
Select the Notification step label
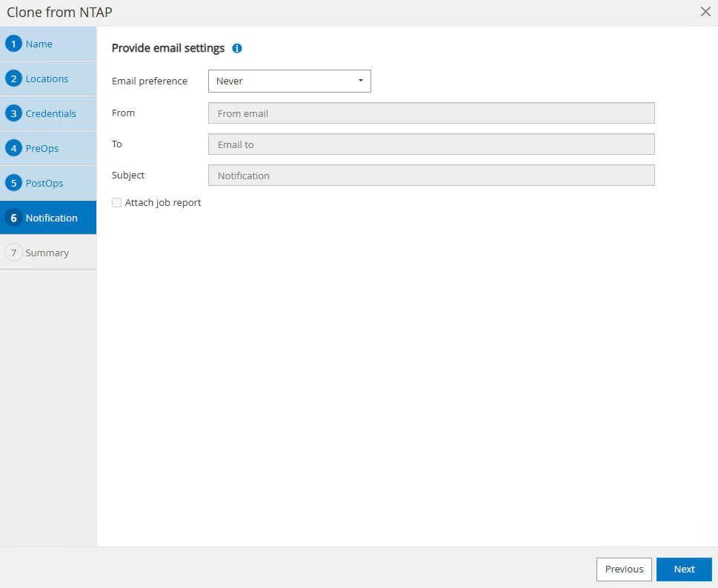tap(52, 218)
